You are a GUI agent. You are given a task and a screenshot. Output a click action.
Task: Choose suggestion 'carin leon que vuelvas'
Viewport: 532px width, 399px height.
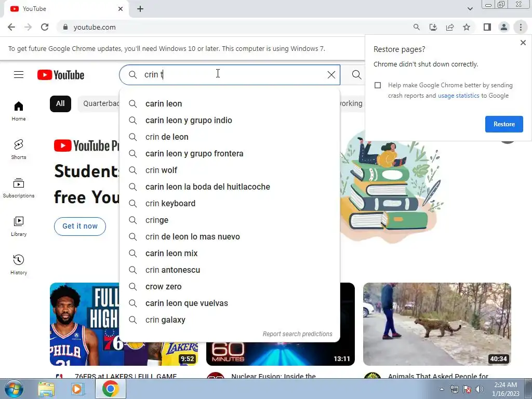[230, 303]
